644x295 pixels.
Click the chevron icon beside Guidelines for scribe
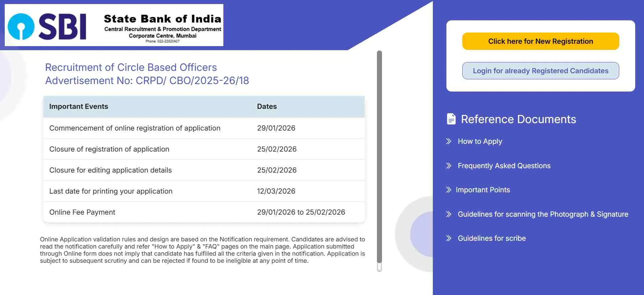pyautogui.click(x=449, y=238)
